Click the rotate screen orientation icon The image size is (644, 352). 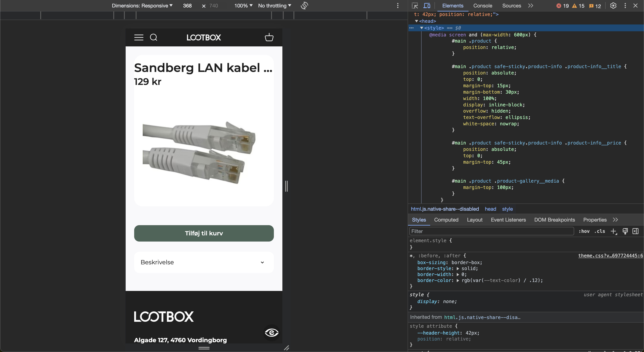tap(304, 6)
